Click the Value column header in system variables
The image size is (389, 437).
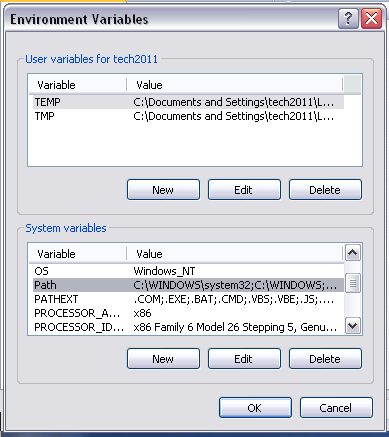point(235,254)
